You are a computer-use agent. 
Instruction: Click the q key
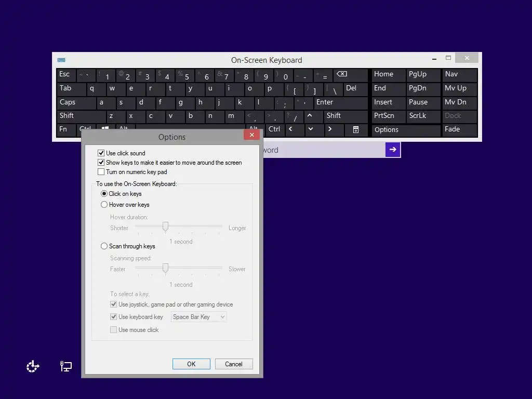(96, 88)
